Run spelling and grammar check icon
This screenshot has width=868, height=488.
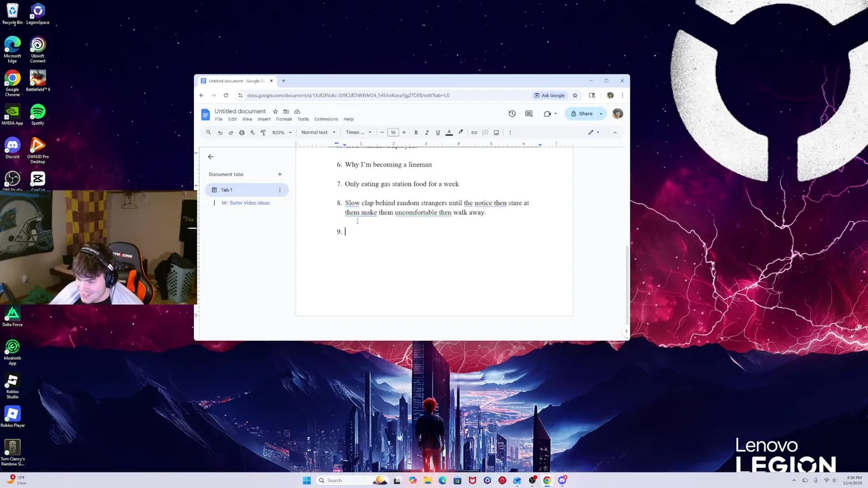click(252, 132)
